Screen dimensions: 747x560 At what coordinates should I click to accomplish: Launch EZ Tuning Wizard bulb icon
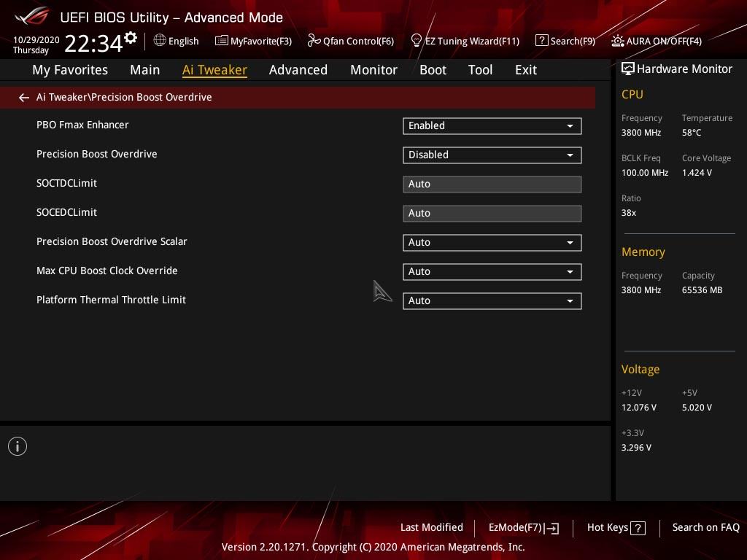tap(416, 41)
